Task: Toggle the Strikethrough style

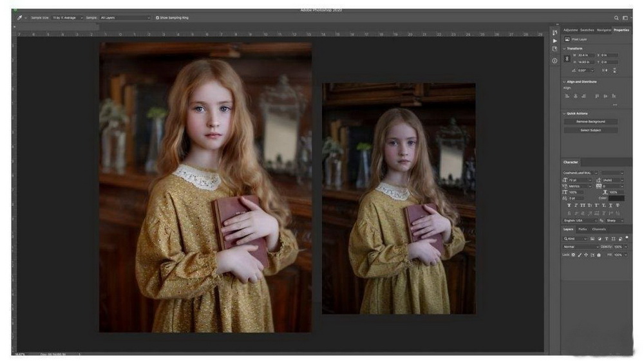Action: coord(618,205)
